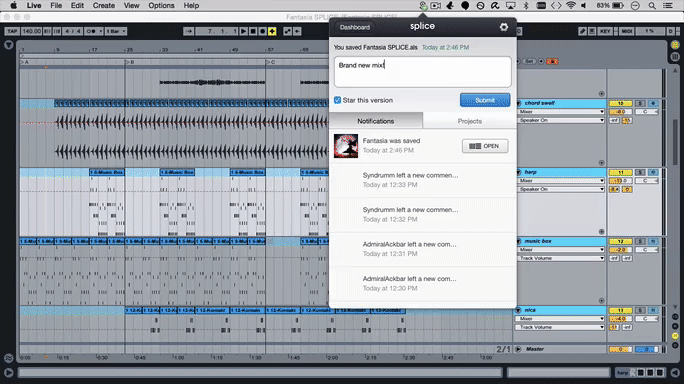Screen dimensions: 684x384
Task: Solo the harp track
Action: 640,172
